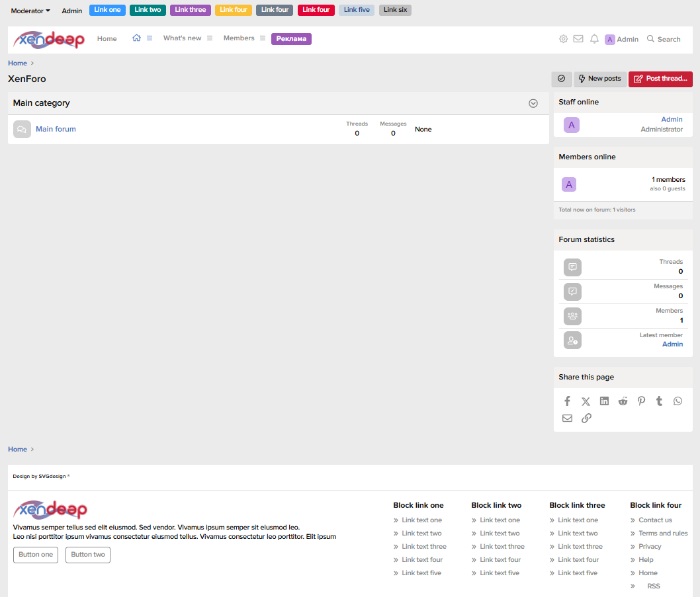The height and width of the screenshot is (597, 700).
Task: Go to the Home navigation tab
Action: pyautogui.click(x=107, y=39)
